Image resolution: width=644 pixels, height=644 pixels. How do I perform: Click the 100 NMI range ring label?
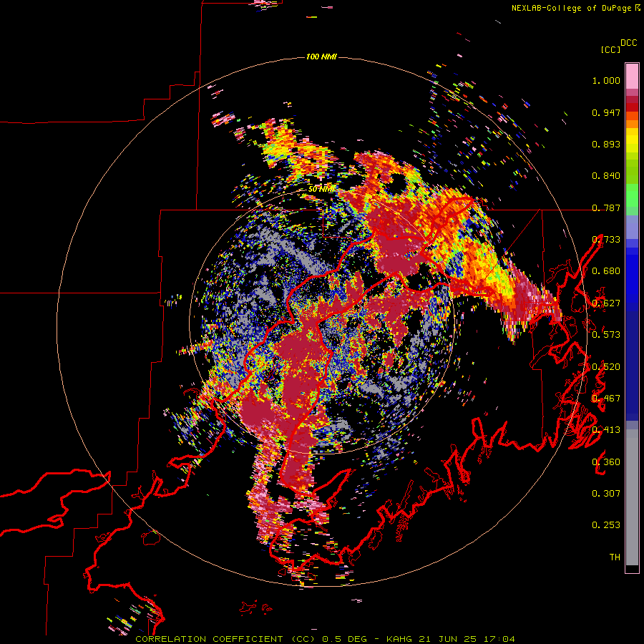[x=321, y=57]
